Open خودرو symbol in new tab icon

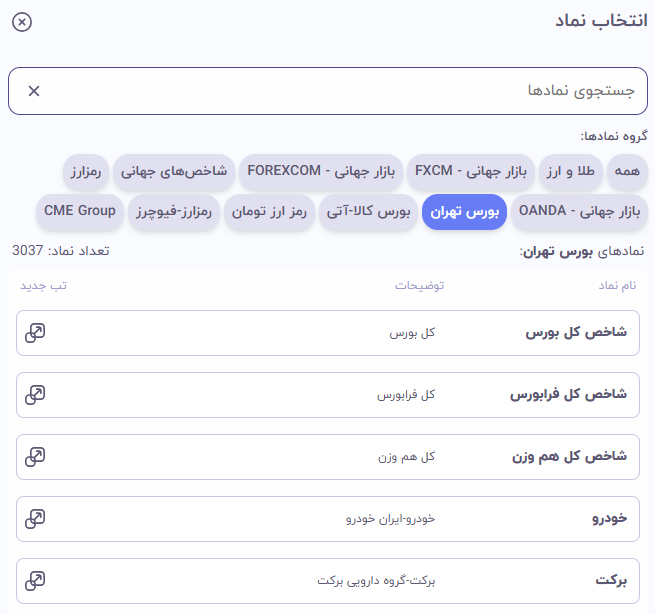[x=35, y=519]
